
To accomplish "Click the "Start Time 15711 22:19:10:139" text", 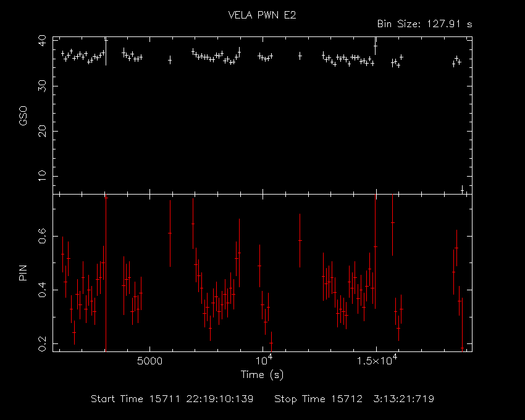I will click(x=172, y=399).
